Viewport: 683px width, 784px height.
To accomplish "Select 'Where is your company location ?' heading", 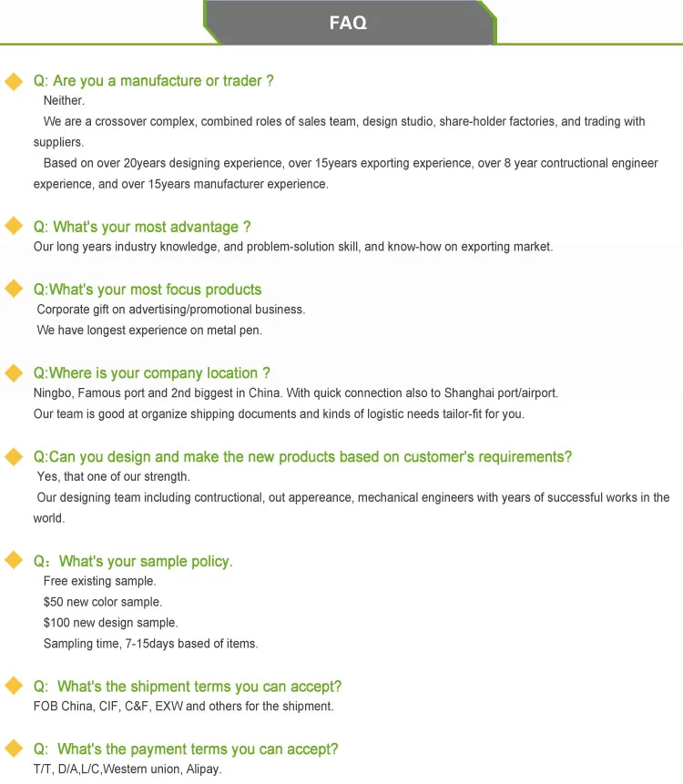I will [151, 373].
